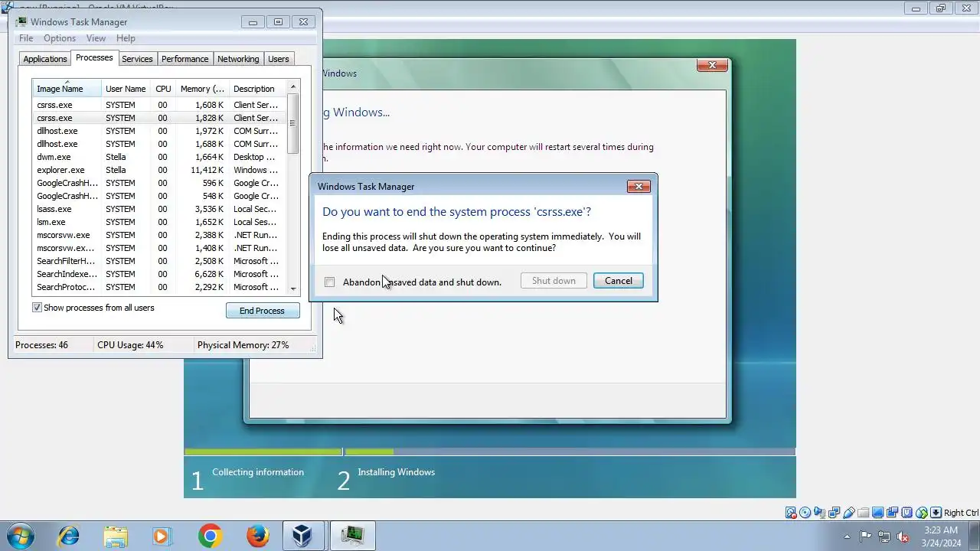The width and height of the screenshot is (980, 551).
Task: Click the VirtualBox optical disc icon
Action: point(805,513)
